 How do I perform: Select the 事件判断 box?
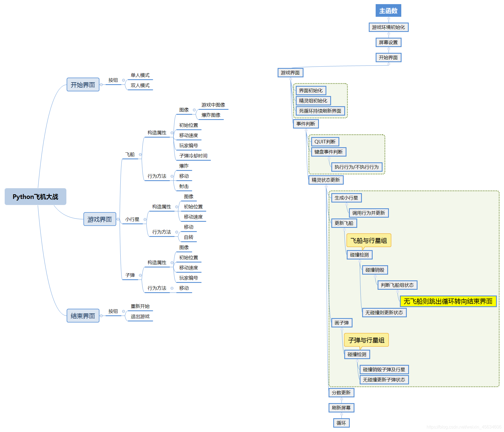click(306, 124)
